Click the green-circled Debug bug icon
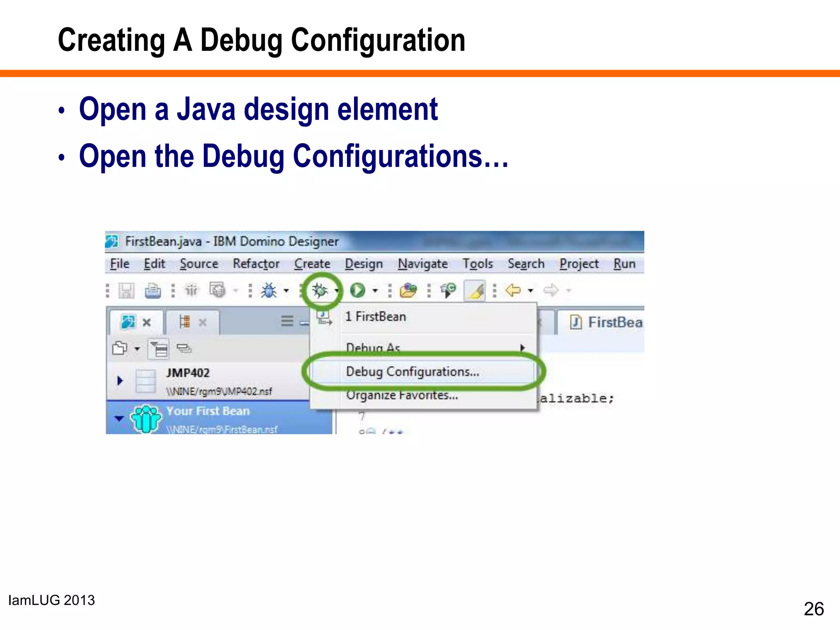This screenshot has height=630, width=840. pos(320,290)
